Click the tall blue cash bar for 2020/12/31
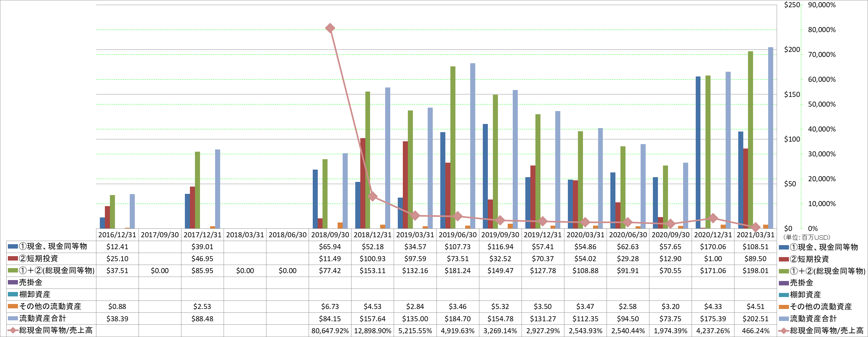 (698, 153)
